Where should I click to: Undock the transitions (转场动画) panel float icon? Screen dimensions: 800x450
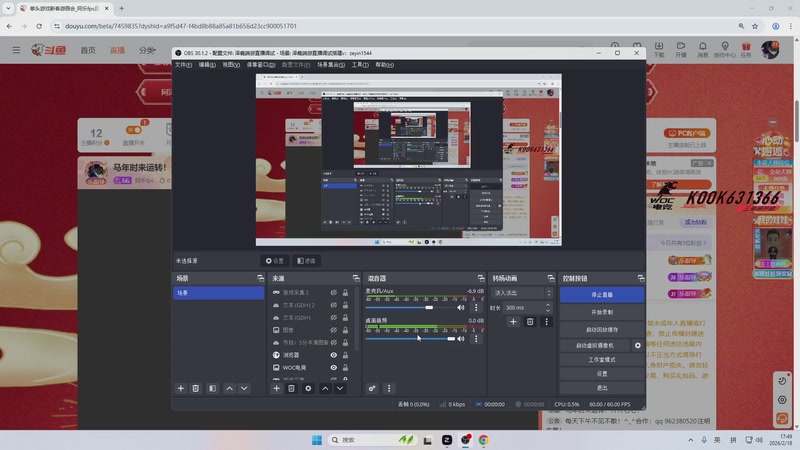pos(551,278)
